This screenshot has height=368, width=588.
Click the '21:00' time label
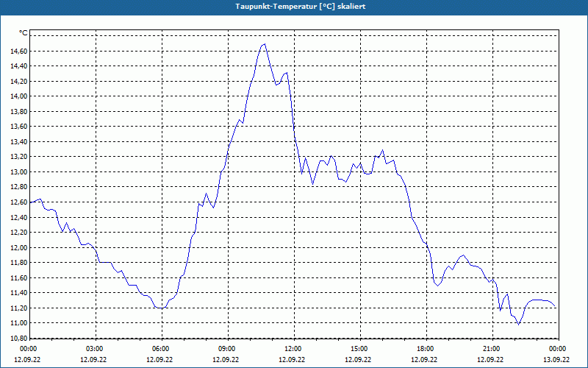(492, 349)
